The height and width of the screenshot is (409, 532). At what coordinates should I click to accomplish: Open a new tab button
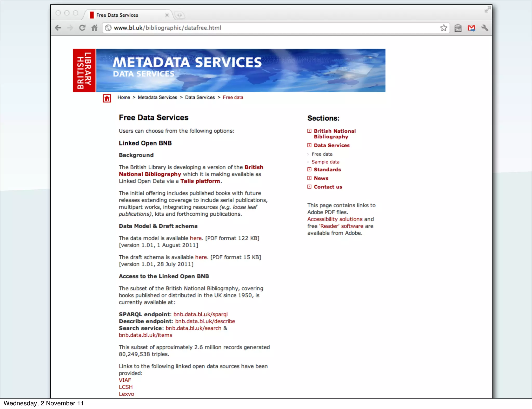(179, 15)
